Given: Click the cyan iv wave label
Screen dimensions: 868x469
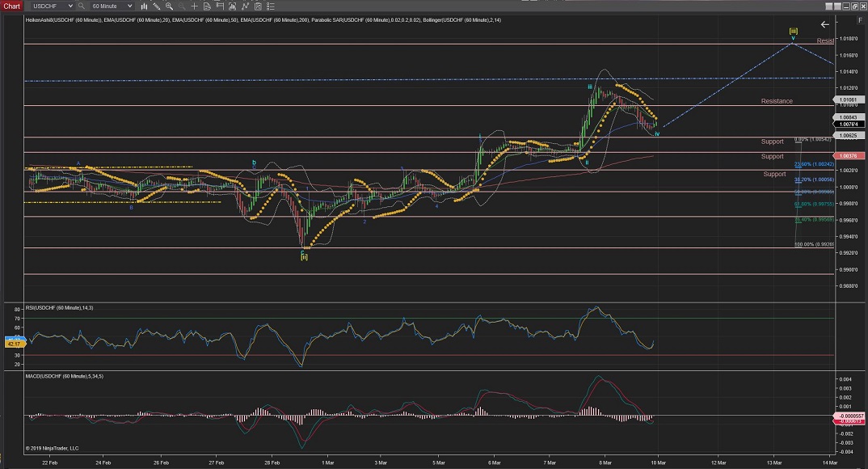Looking at the screenshot, I should coord(657,134).
